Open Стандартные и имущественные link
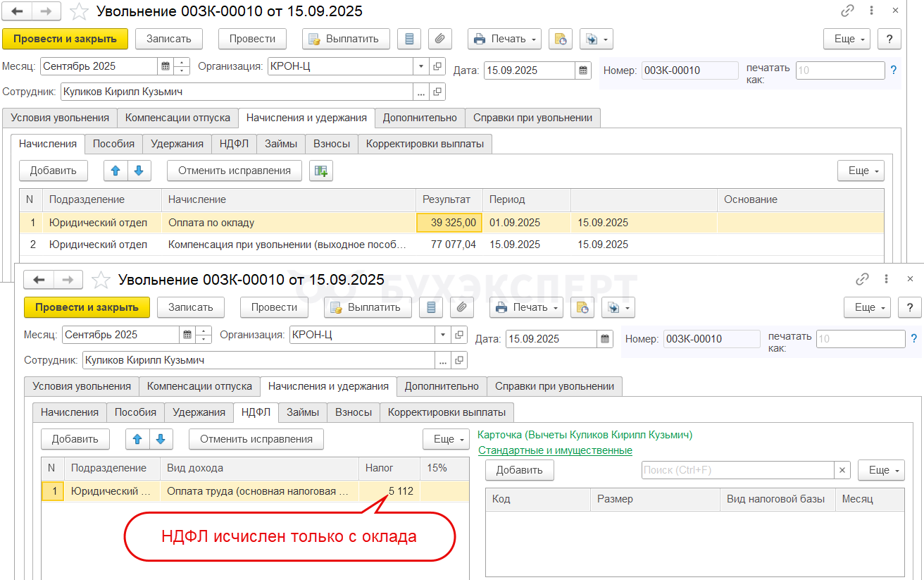924x580 pixels. pyautogui.click(x=555, y=450)
